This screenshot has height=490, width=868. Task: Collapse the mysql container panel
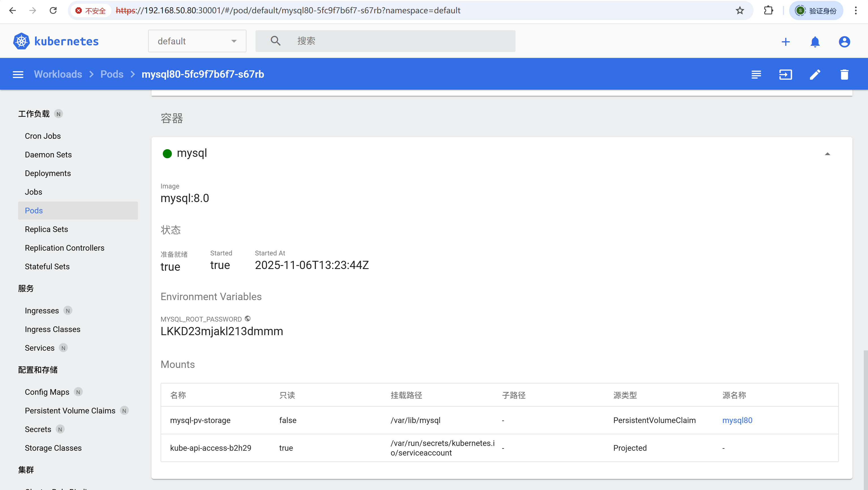[827, 154]
